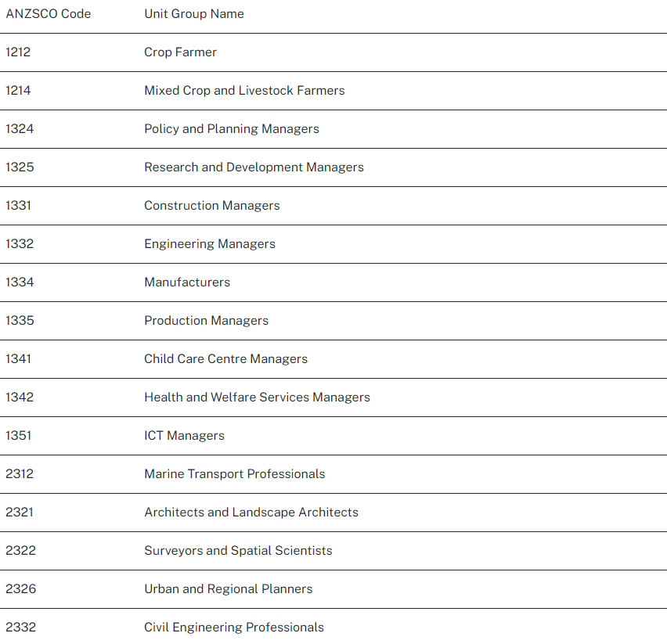Click code 1214 in the table
Viewport: 667px width, 644px height.
[x=18, y=91]
